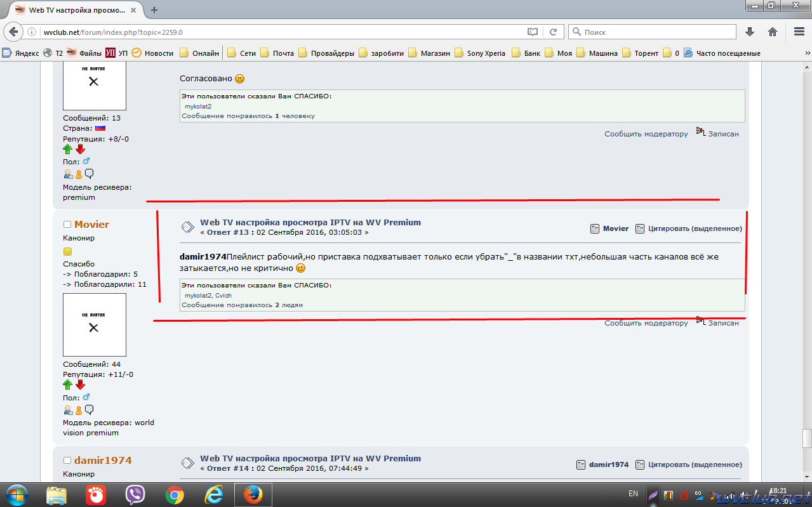Image resolution: width=812 pixels, height=507 pixels.
Task: Tick the checkbox next to Movier
Action: (x=67, y=225)
